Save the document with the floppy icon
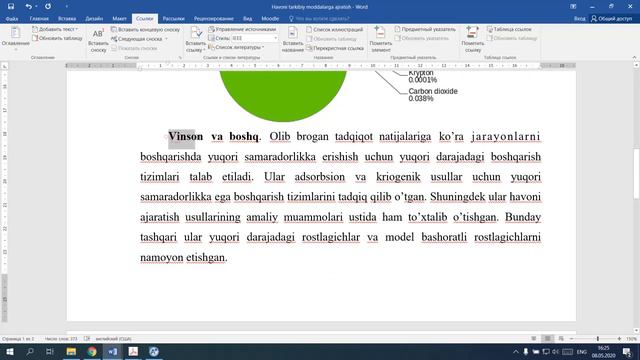 (11, 7)
